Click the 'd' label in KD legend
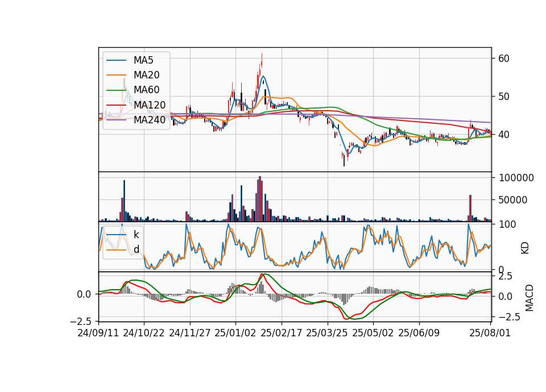Screen dimensions: 546x392 [136, 249]
